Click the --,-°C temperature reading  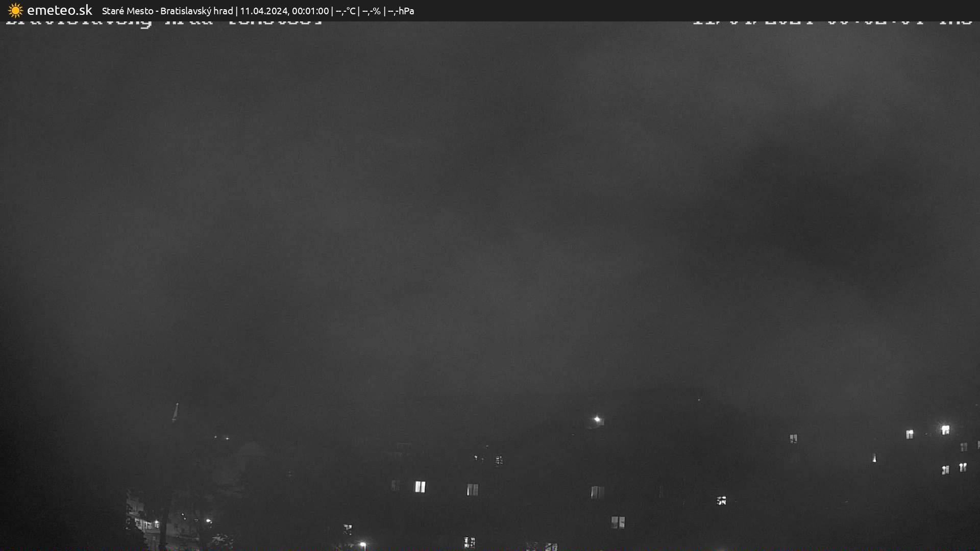346,11
